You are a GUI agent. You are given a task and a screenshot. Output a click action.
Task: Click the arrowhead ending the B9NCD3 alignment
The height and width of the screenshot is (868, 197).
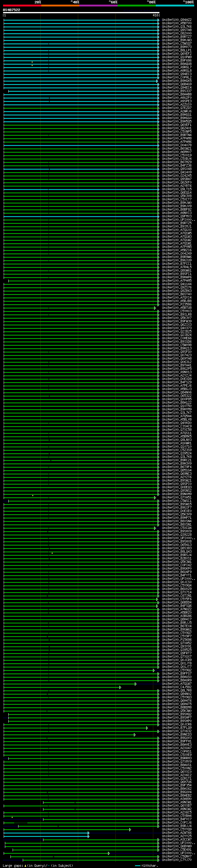tap(135, 735)
